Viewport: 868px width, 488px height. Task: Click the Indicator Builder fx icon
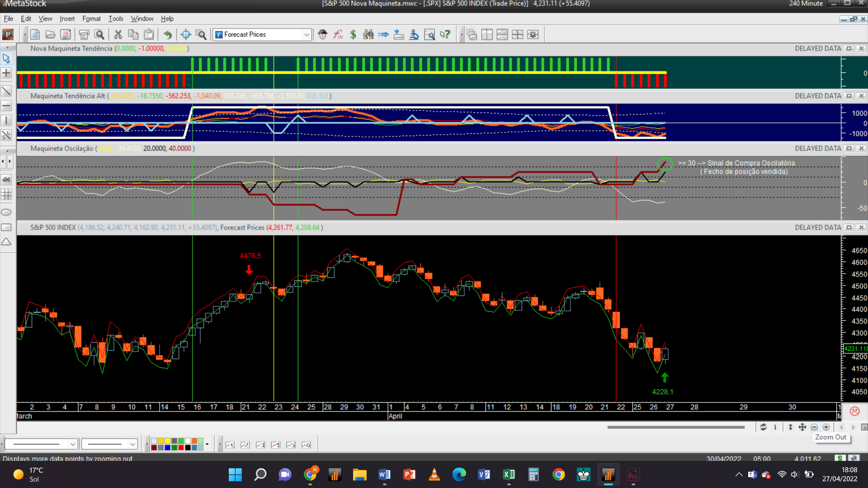click(x=338, y=34)
